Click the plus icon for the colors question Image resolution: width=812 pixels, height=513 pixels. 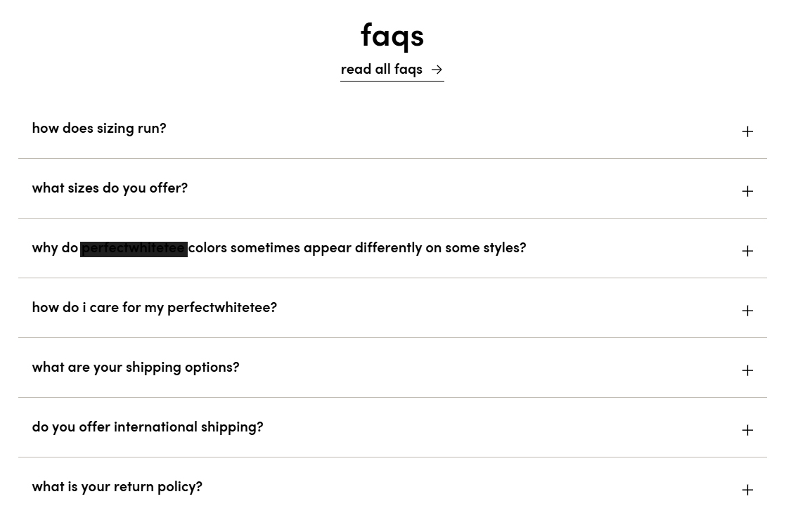coord(747,250)
